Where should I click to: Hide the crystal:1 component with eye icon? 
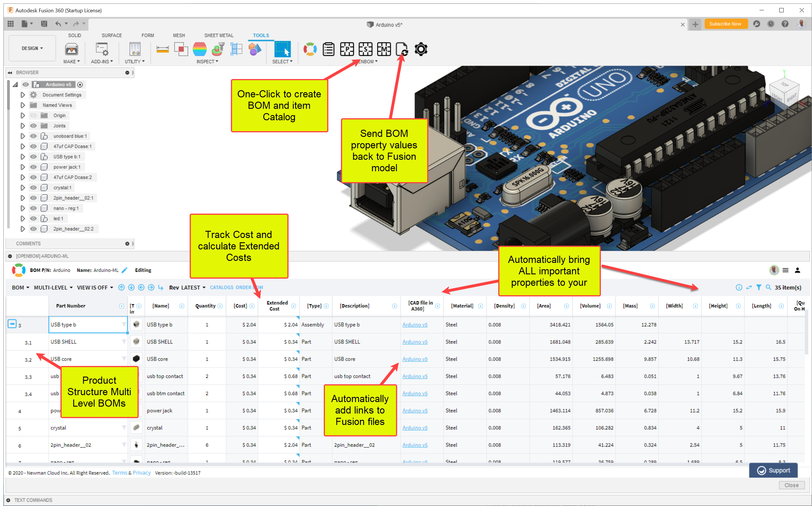point(33,188)
